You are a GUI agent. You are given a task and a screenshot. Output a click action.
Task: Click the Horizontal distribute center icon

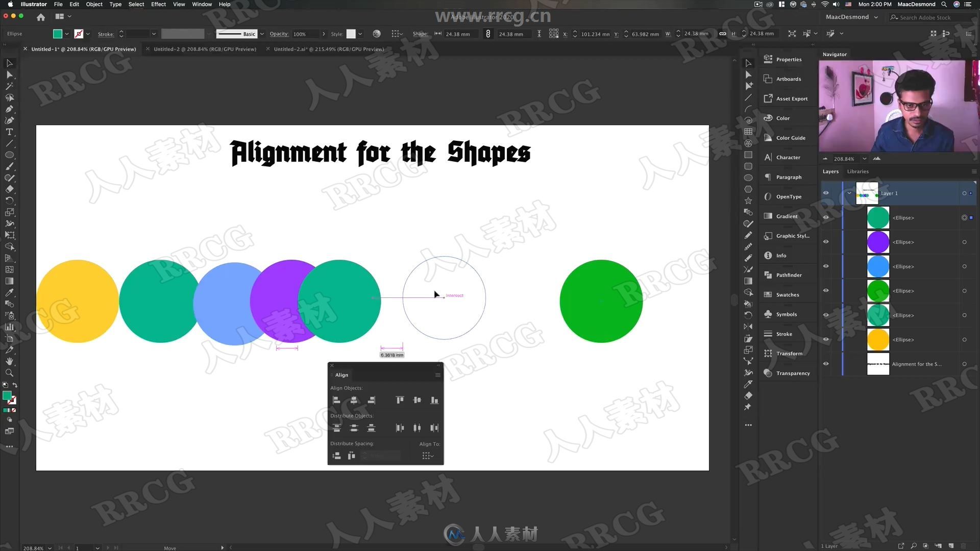click(418, 428)
